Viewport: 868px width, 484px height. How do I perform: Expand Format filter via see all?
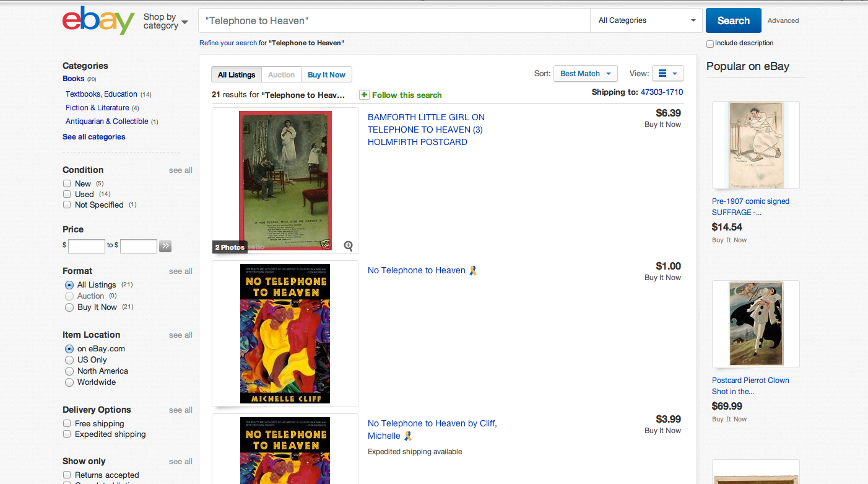pyautogui.click(x=181, y=271)
